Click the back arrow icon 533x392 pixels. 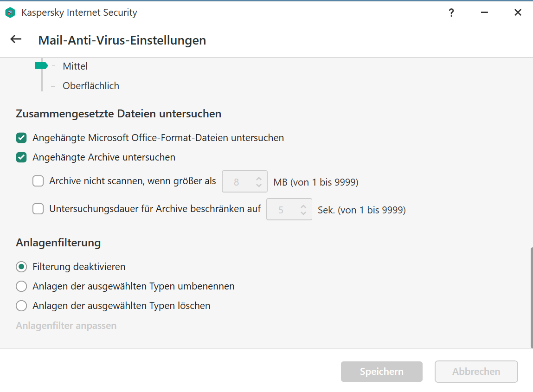coord(16,39)
